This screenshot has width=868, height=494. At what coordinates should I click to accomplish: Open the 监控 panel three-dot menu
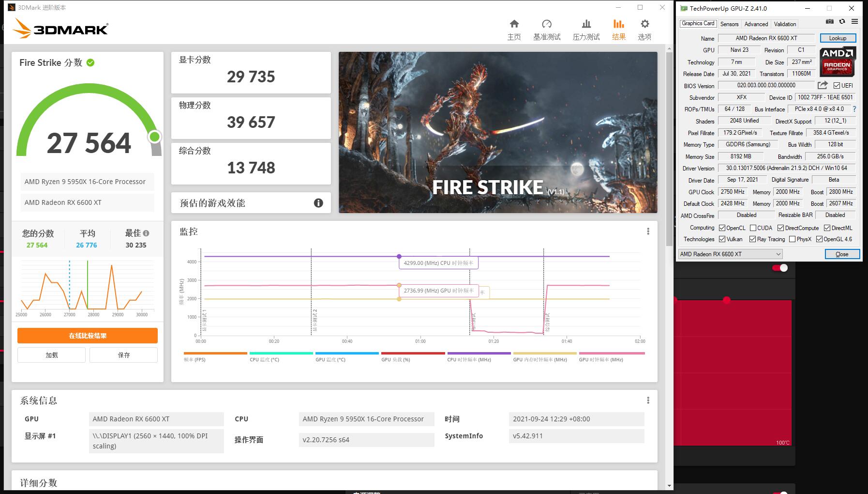(x=648, y=232)
